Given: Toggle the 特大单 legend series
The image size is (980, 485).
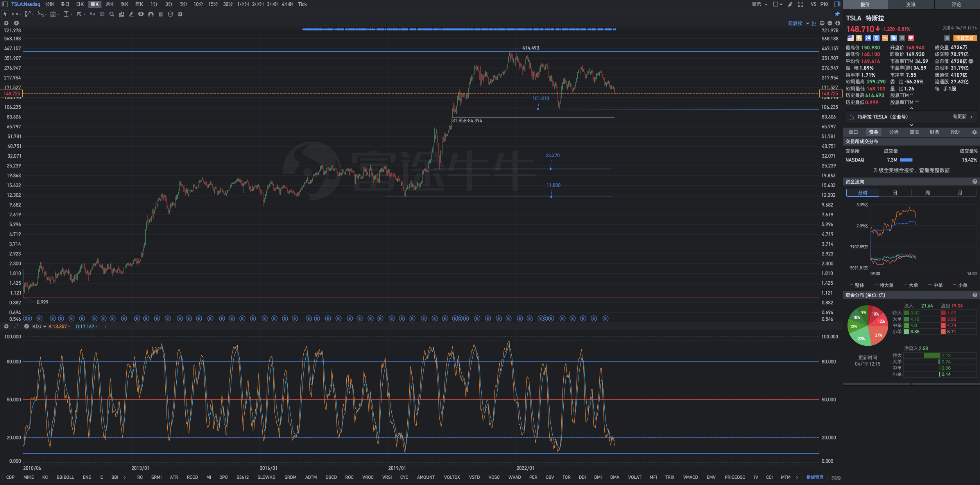Looking at the screenshot, I should tap(884, 285).
